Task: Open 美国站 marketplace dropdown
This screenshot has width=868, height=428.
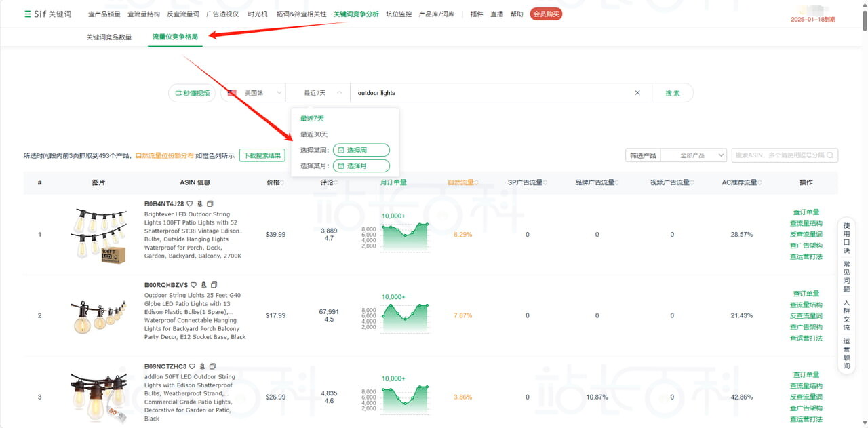Action: tap(254, 93)
